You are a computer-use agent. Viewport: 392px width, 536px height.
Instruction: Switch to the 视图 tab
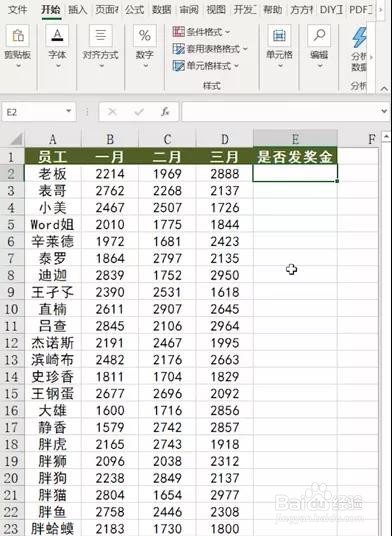(x=216, y=10)
